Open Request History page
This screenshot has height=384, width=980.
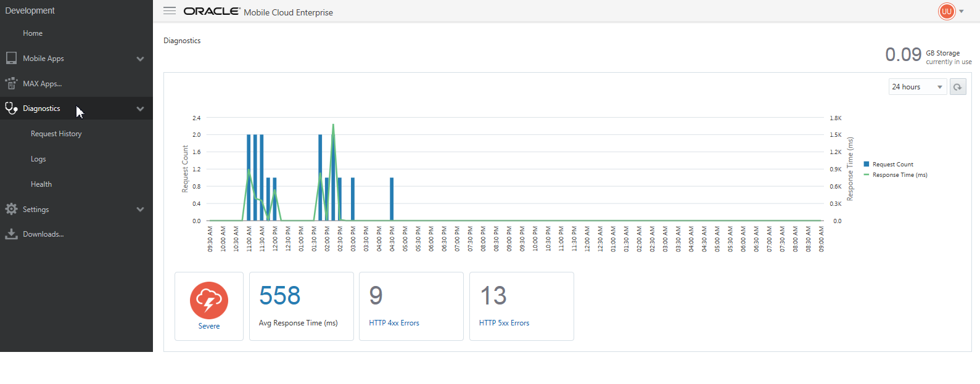coord(56,134)
